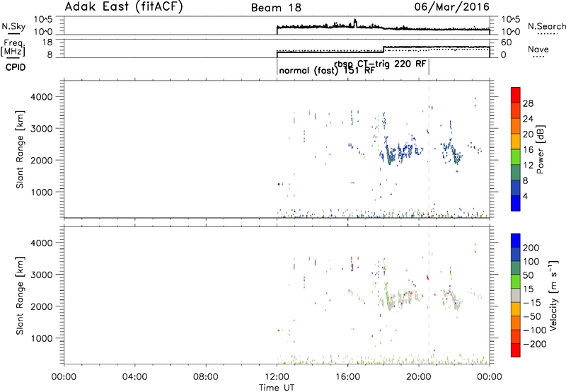Click the frequency step-up near 18:00

click(383, 50)
